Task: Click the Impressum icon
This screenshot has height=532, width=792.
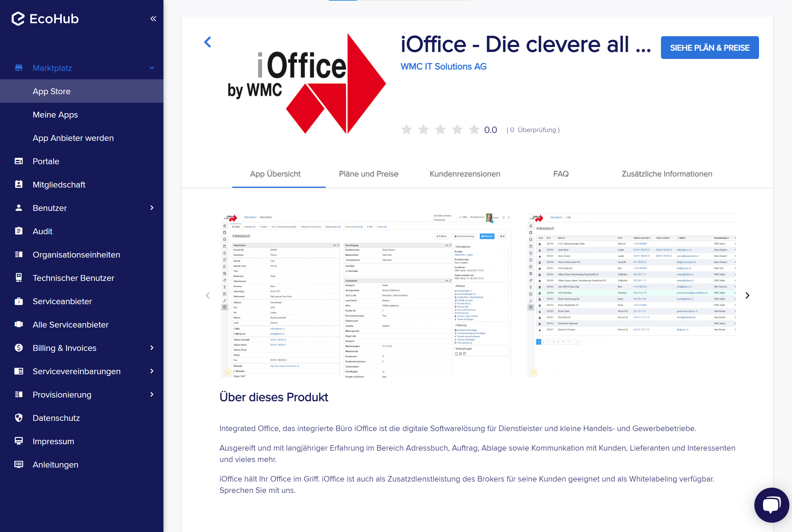Action: [19, 441]
